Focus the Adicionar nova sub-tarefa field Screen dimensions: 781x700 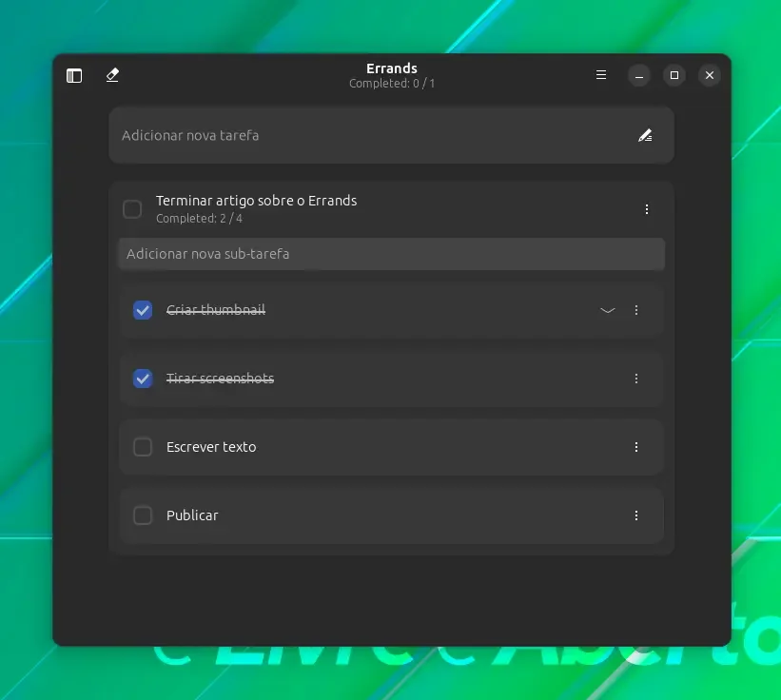pos(392,254)
